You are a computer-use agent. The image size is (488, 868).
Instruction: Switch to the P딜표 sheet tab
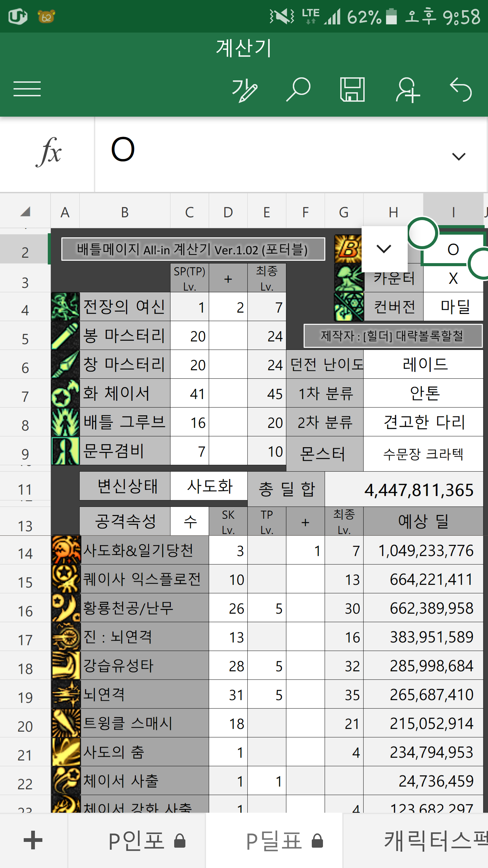point(274,841)
